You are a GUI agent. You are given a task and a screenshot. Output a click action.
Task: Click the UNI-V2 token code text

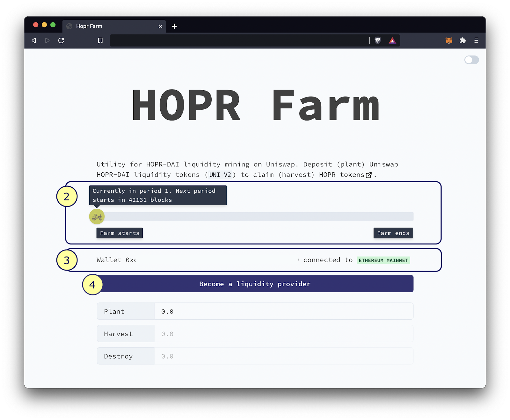[x=220, y=175]
